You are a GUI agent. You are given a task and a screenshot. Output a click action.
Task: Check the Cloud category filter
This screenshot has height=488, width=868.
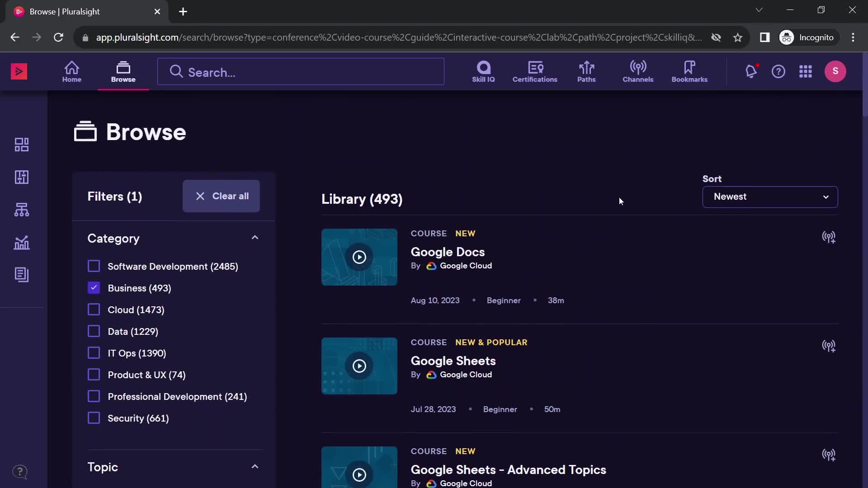coord(94,310)
